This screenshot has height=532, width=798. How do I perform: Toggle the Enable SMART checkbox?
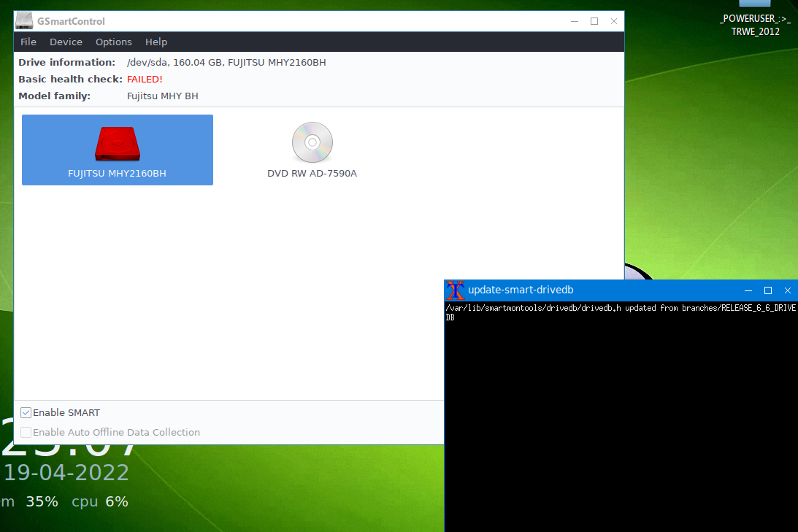pos(26,412)
